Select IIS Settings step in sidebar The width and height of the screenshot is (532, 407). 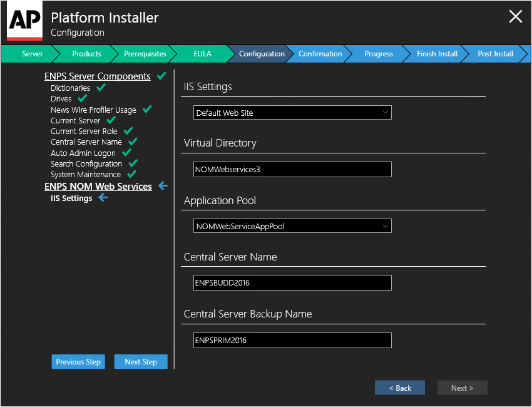coord(71,198)
